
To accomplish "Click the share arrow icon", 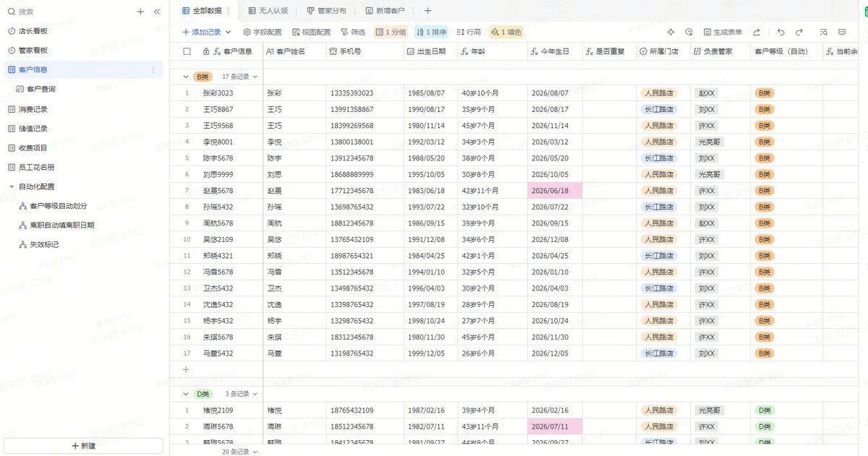I will [757, 32].
